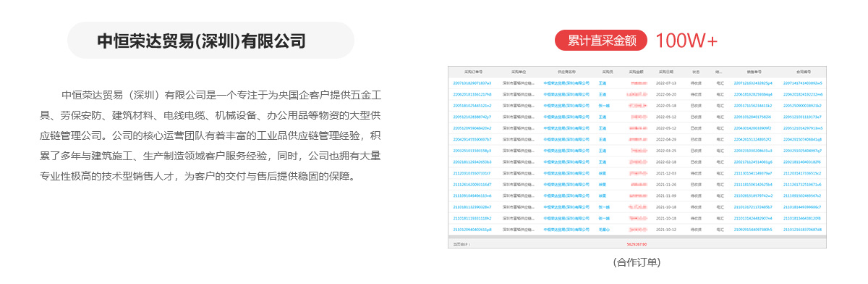Open purchase order 2206201813361217h8
868x284 pixels.
[472, 94]
